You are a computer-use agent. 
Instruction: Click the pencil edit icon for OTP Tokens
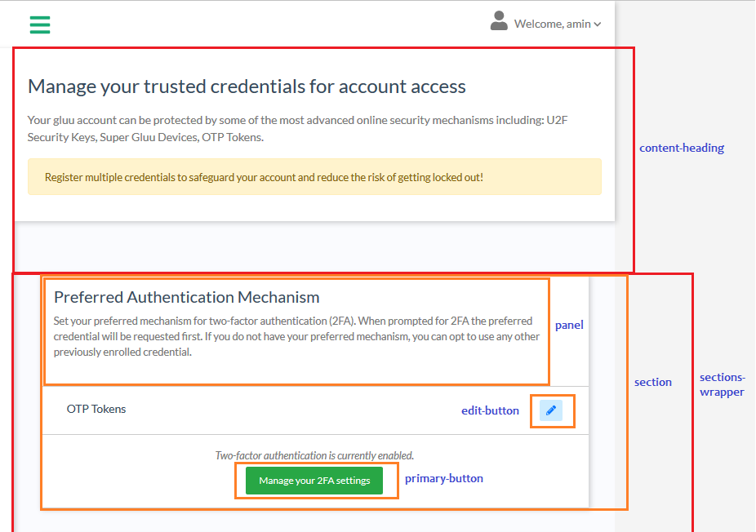[551, 410]
